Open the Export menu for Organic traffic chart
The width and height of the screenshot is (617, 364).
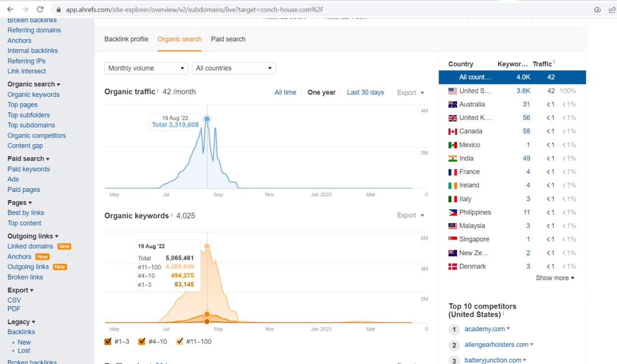point(411,93)
